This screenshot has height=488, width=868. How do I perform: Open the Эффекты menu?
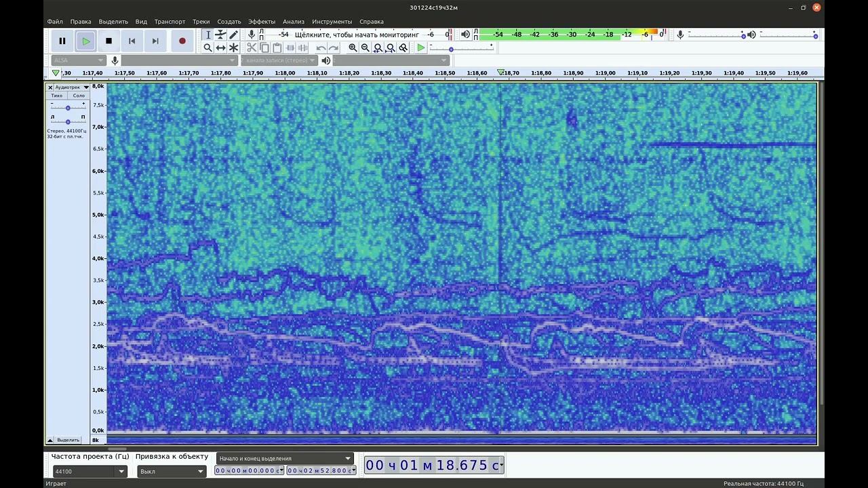[x=262, y=22]
